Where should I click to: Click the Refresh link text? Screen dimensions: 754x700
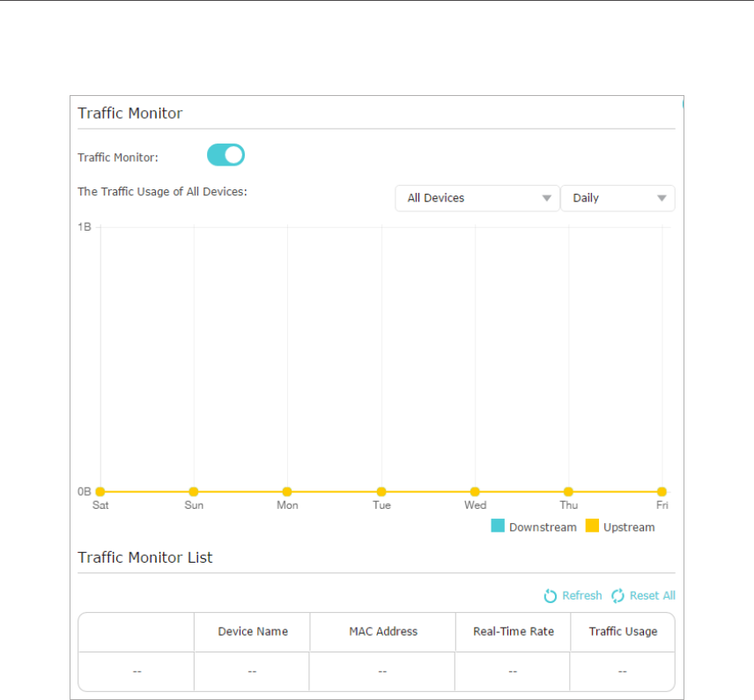582,596
